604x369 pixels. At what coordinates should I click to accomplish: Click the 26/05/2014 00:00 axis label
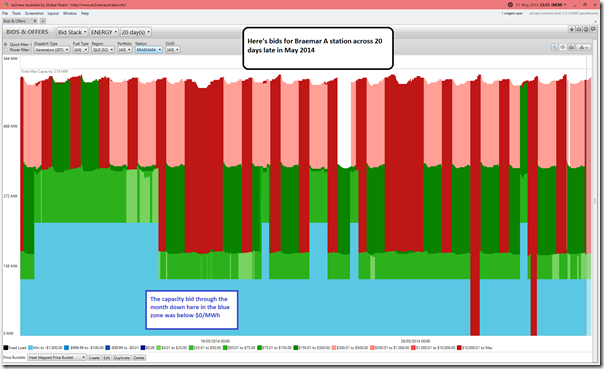[x=415, y=341]
